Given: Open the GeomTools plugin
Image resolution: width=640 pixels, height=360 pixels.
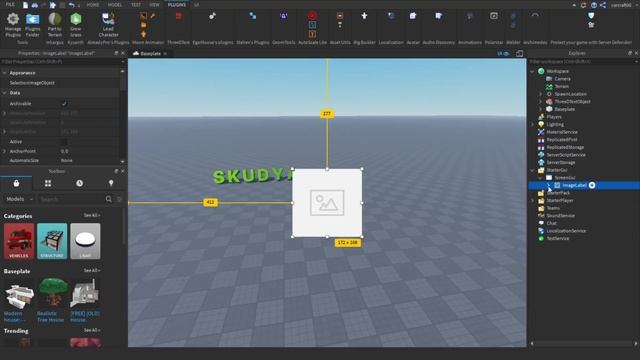Looking at the screenshot, I should point(283,16).
